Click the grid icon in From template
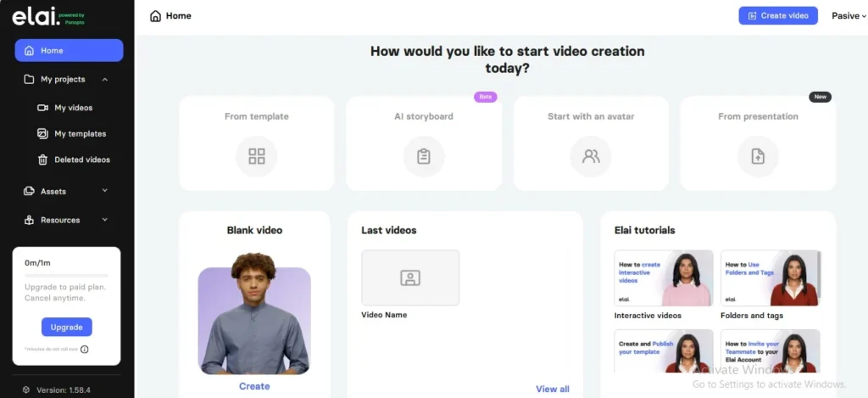The width and height of the screenshot is (868, 398). [256, 156]
